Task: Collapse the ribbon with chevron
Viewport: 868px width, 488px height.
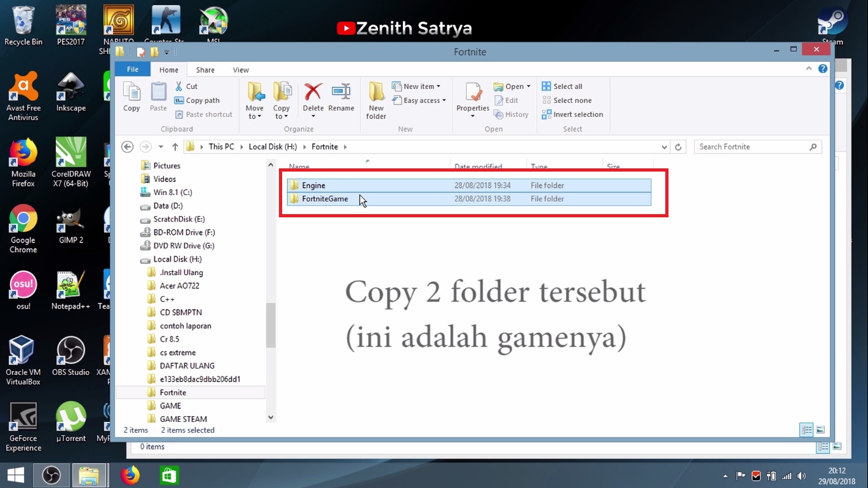Action: tap(809, 69)
